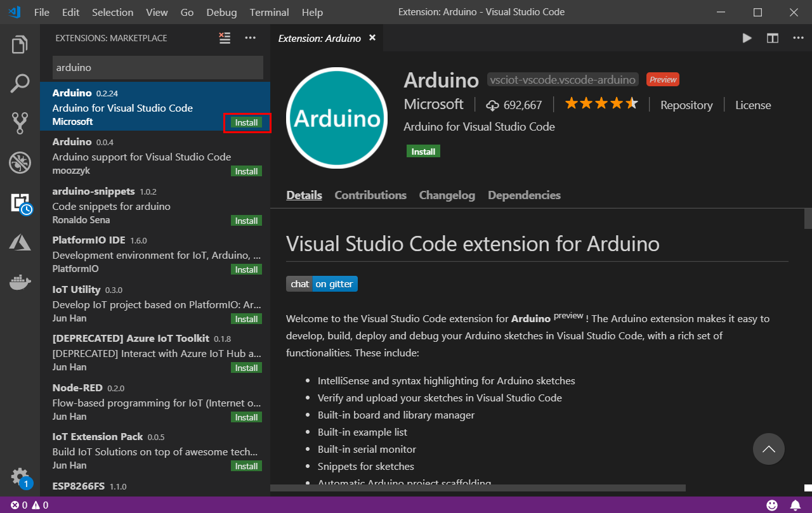
Task: Open the File menu
Action: (x=42, y=12)
